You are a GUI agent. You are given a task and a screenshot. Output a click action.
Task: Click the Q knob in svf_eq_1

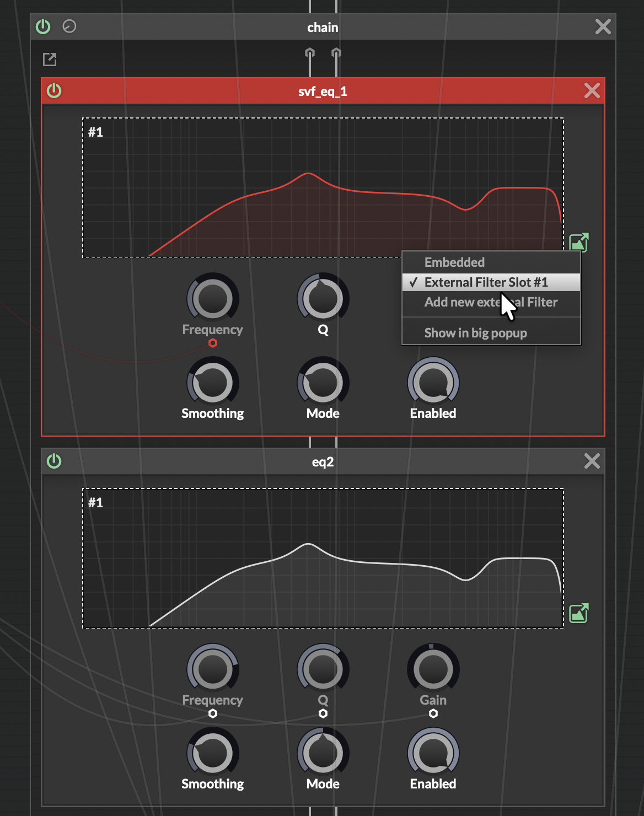[x=323, y=298]
